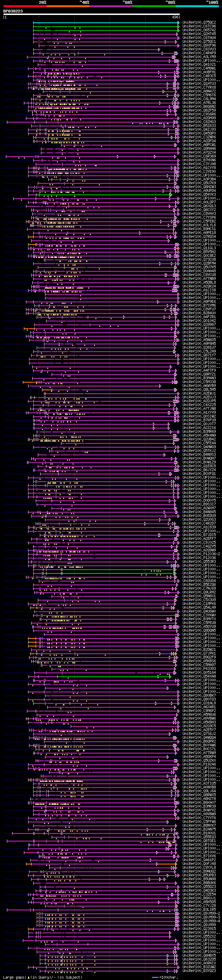222x980 pixels.
Task: Open hit UniRef100_C6TC96
Action: tap(199, 26)
